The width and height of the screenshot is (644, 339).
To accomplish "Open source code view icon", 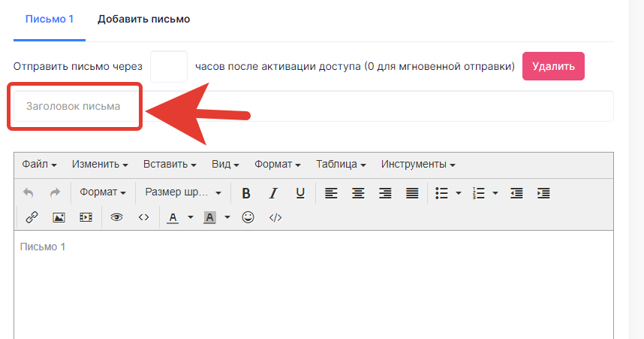I will coord(144,217).
